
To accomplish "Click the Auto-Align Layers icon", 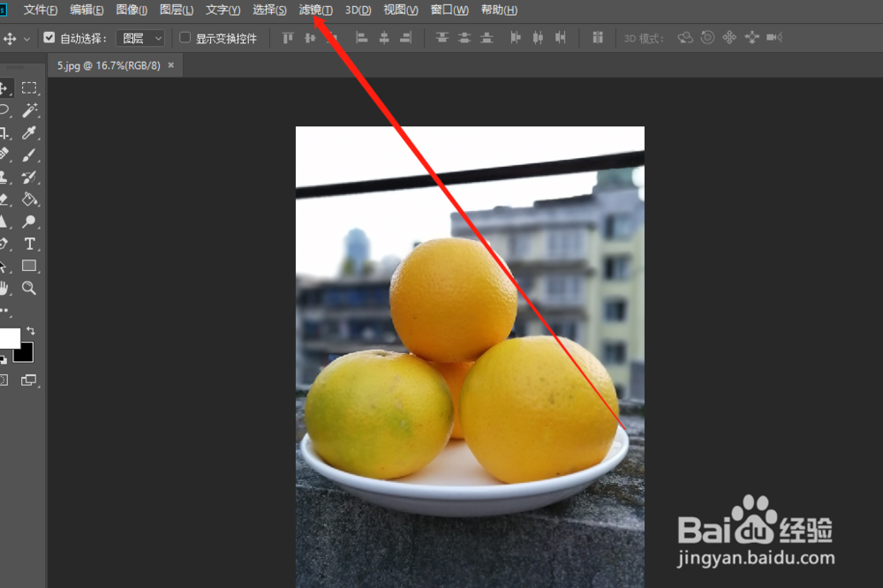I will tap(598, 38).
